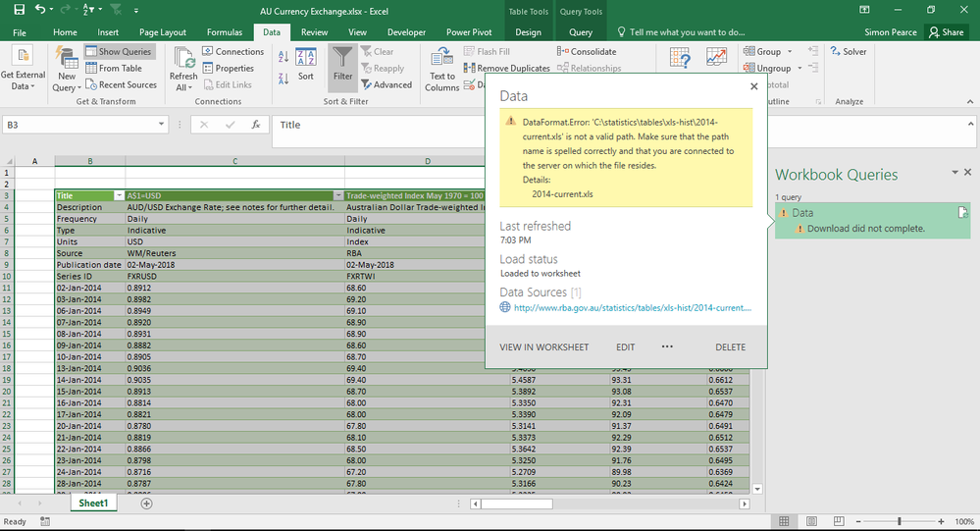This screenshot has height=531, width=980.
Task: Open the Sort dialog
Action: [x=306, y=65]
